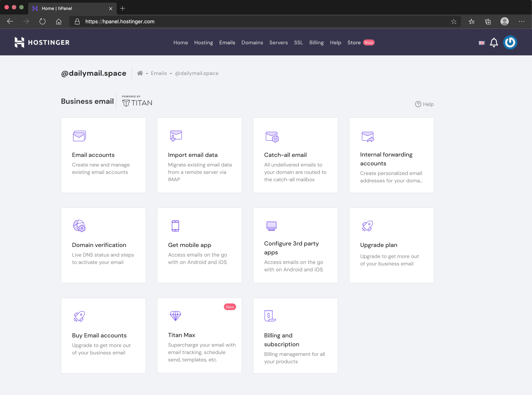Viewport: 532px width, 395px height.
Task: Open browser settings ellipsis menu
Action: [521, 22]
